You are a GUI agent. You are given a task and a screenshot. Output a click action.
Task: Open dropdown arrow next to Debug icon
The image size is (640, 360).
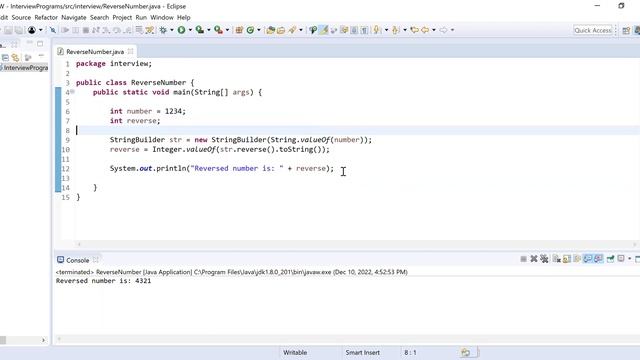tap(172, 30)
